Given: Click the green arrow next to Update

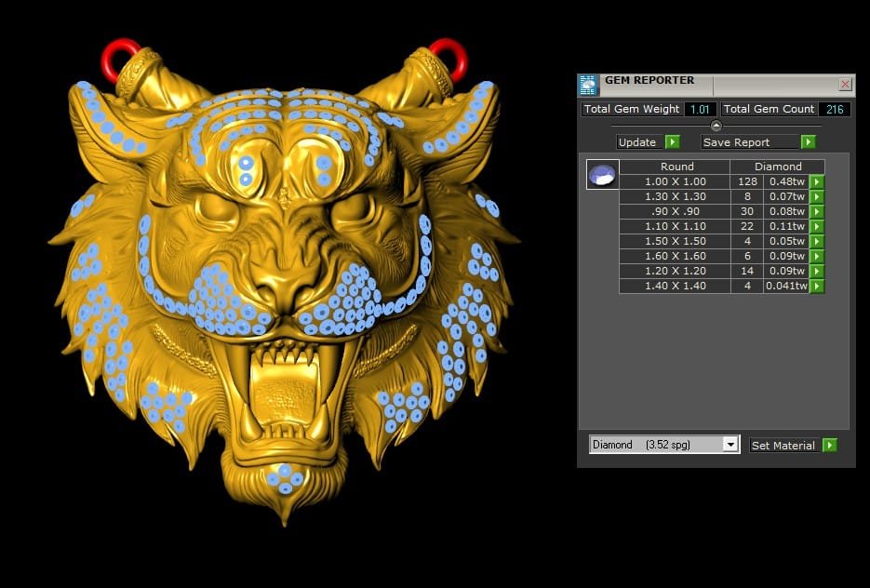Looking at the screenshot, I should 672,142.
